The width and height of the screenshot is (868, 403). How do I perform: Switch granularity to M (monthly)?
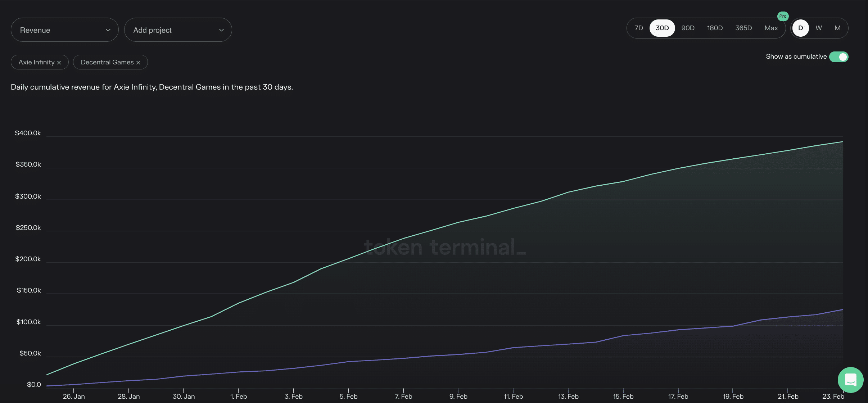tap(837, 28)
